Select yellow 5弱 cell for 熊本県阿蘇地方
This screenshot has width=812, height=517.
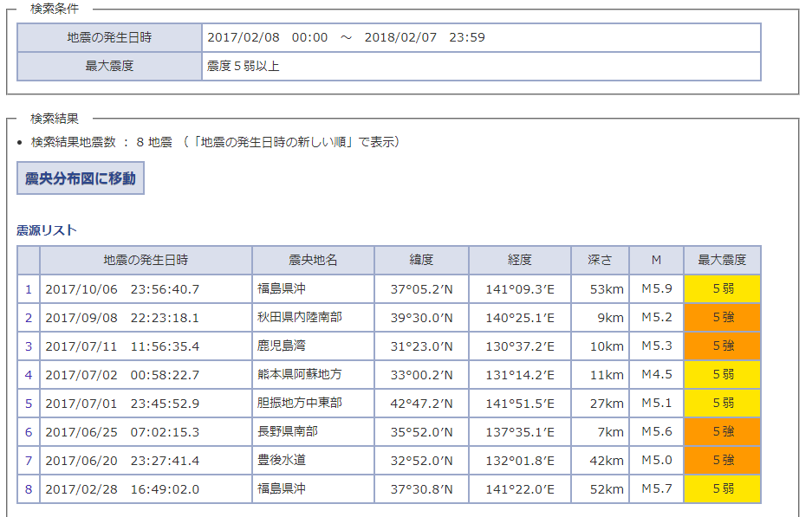click(x=722, y=375)
